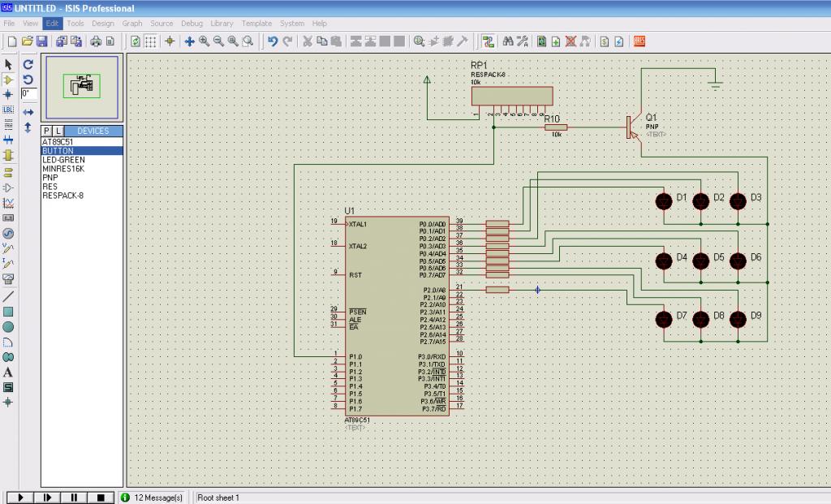Pick the wire label tool
Image resolution: width=831 pixels, height=504 pixels.
(x=8, y=110)
